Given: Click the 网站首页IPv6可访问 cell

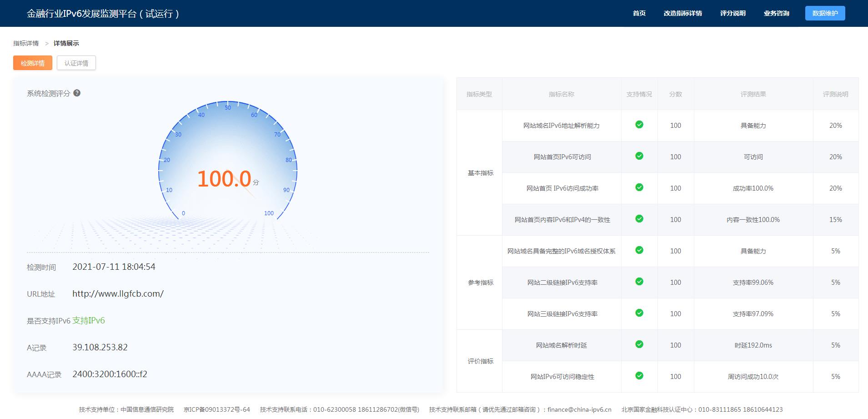Looking at the screenshot, I should (x=562, y=157).
